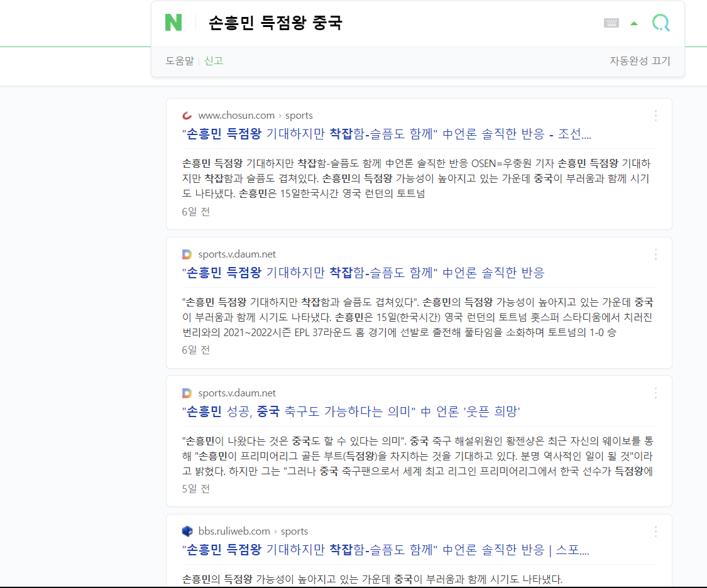
Task: Open the on-screen keyboard icon
Action: [611, 23]
